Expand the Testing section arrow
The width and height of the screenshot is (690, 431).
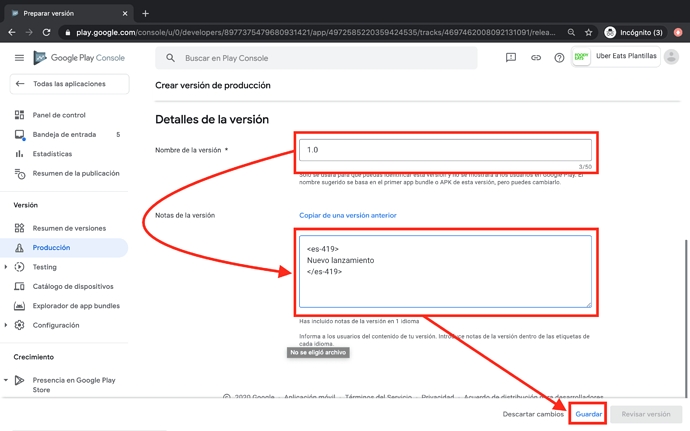[6, 267]
